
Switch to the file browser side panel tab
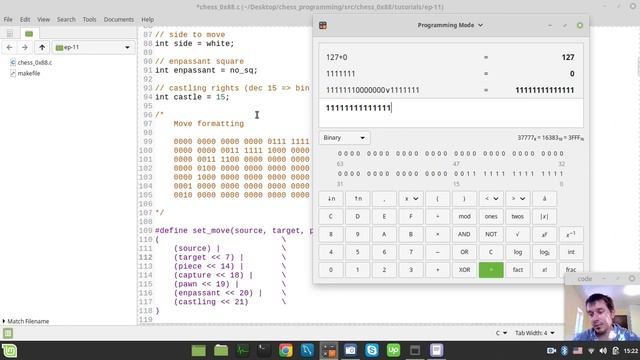point(29,33)
